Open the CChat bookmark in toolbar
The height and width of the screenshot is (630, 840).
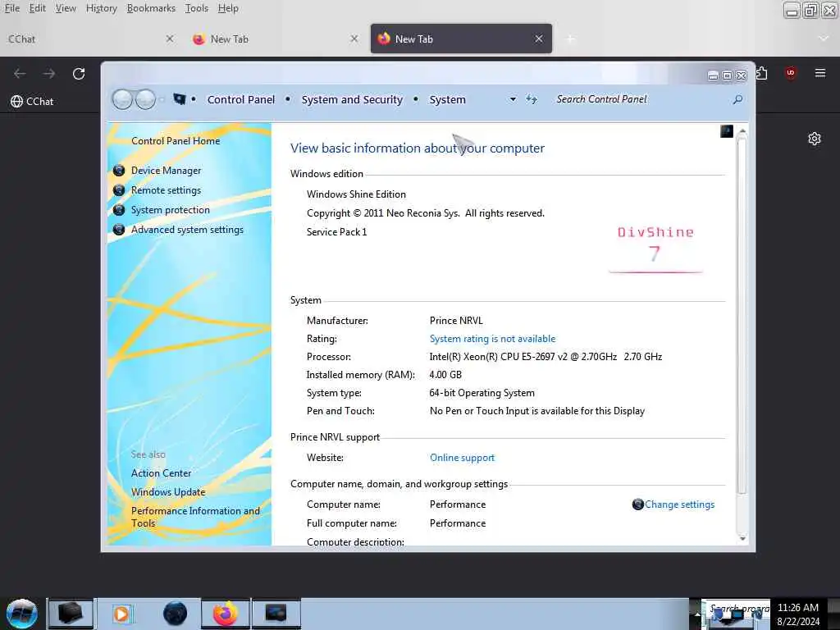(32, 101)
